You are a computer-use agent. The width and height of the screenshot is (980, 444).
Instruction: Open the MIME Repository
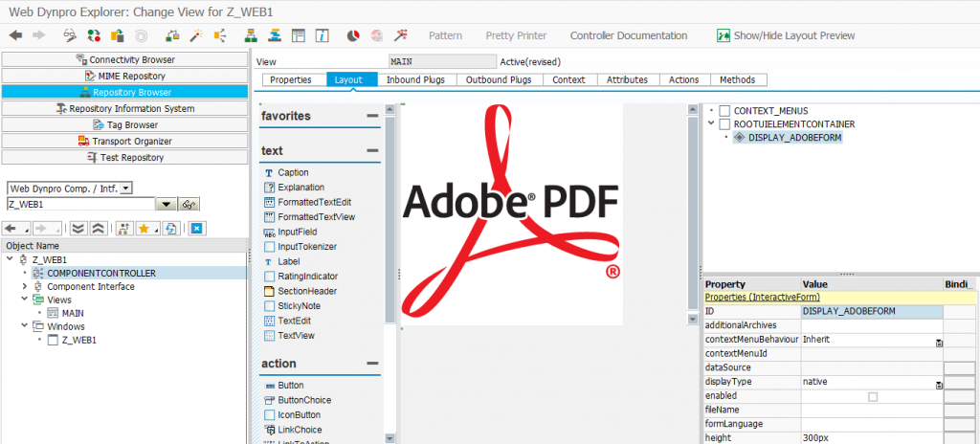(x=125, y=77)
